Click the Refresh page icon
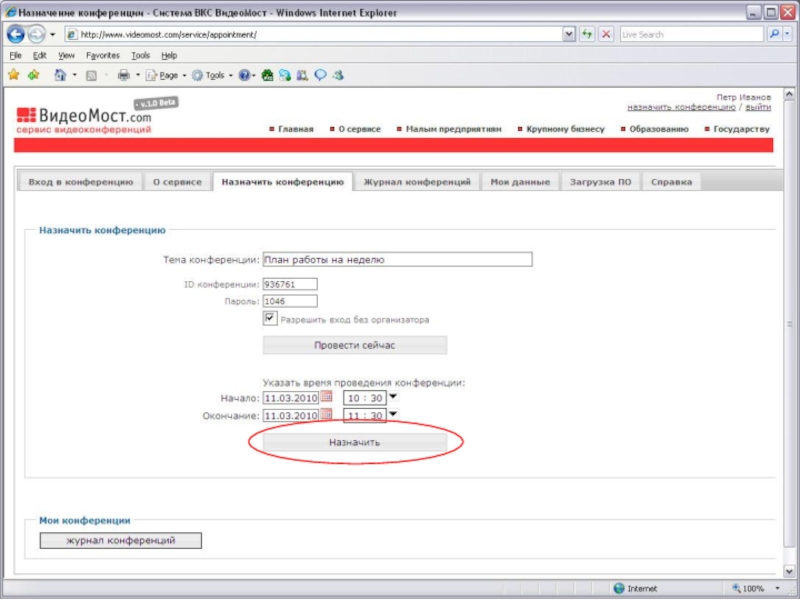800x600 pixels. click(x=587, y=34)
